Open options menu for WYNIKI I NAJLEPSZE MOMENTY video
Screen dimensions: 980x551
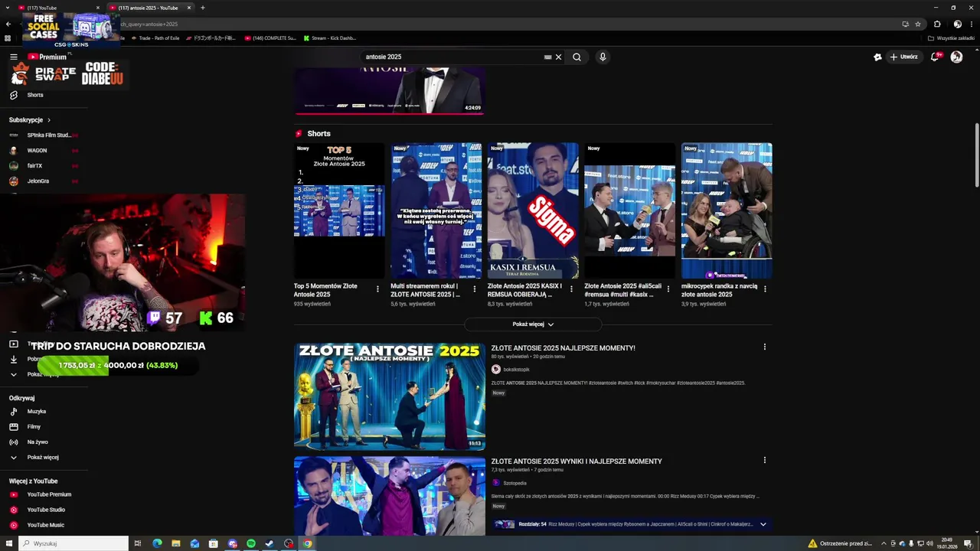764,460
